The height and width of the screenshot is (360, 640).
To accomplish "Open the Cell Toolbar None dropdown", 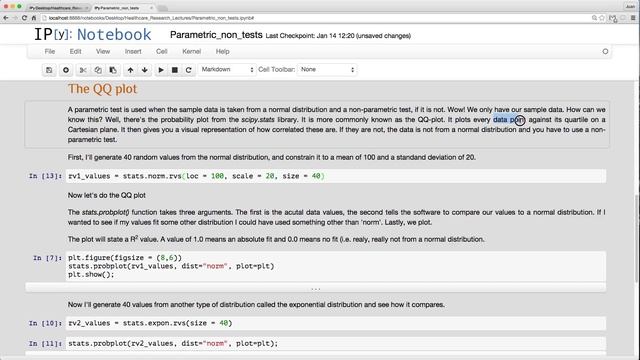I will (327, 70).
